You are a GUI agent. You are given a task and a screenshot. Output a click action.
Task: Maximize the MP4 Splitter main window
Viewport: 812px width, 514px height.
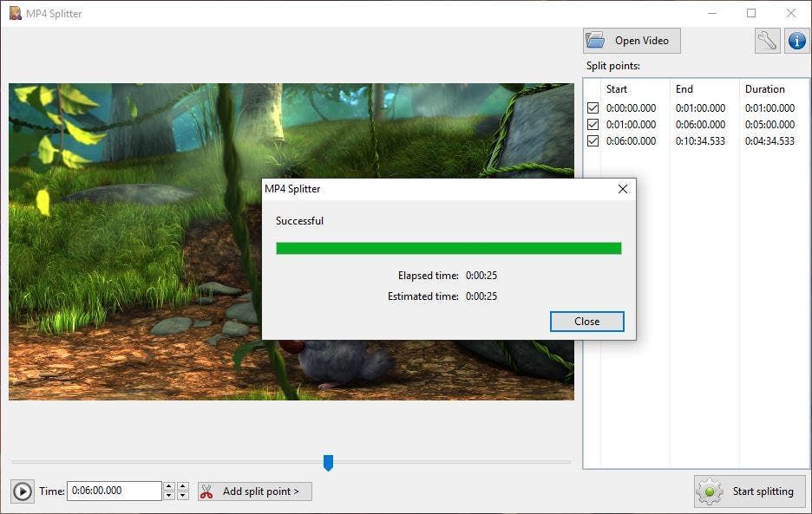coord(751,14)
